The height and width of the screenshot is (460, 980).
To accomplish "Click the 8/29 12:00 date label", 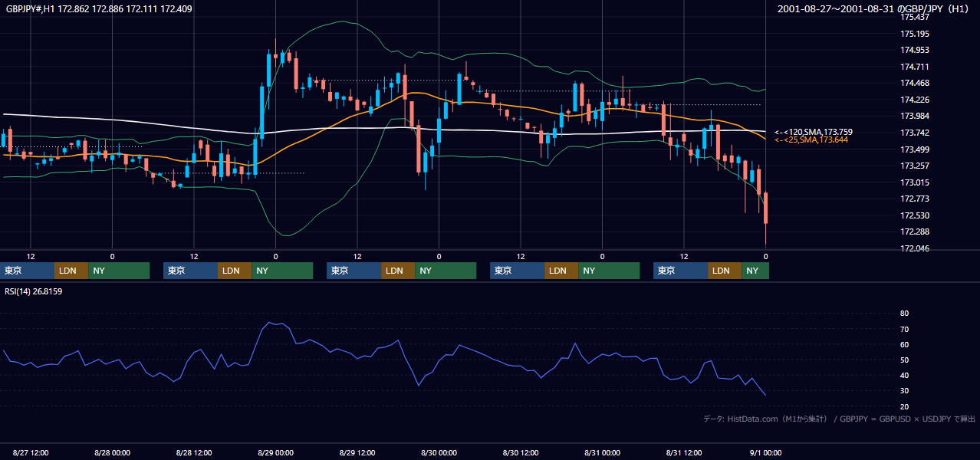I will (x=357, y=452).
